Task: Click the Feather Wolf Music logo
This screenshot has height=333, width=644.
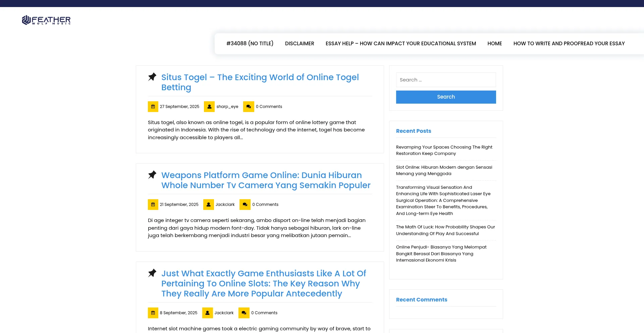Action: tap(46, 20)
